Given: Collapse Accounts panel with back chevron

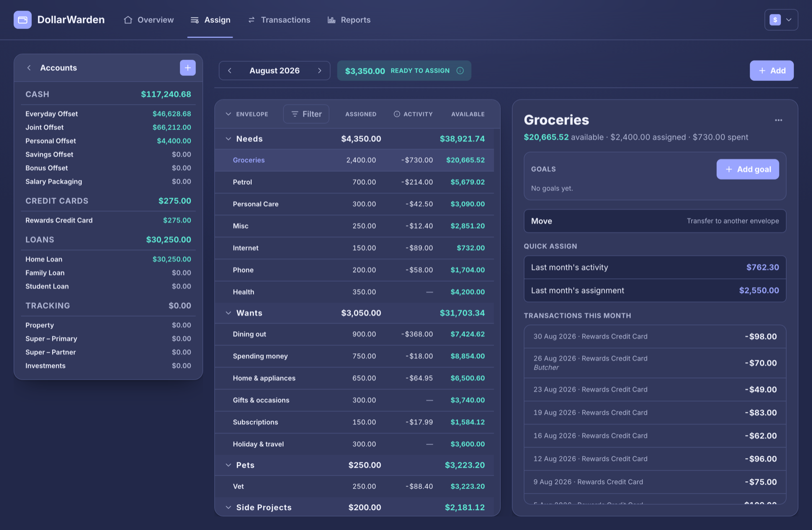Looking at the screenshot, I should [29, 68].
